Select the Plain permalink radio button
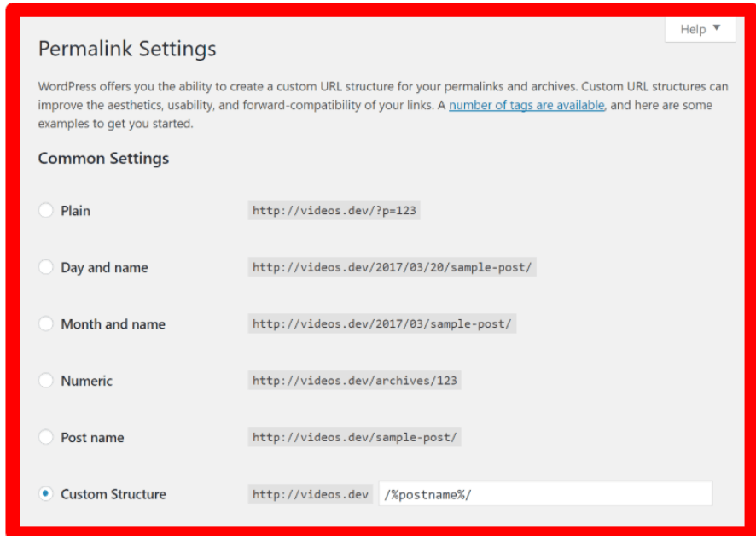The image size is (756, 536). pyautogui.click(x=46, y=210)
